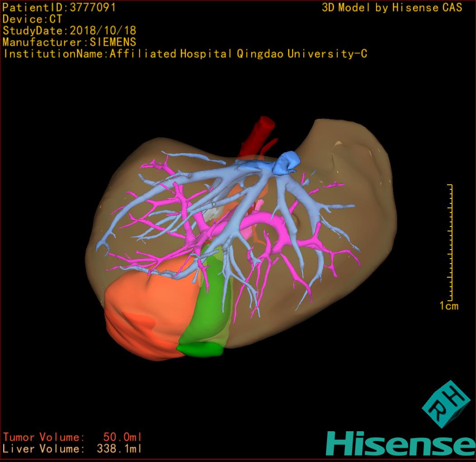Click StudyDate:2018/10/18 text
Screen dimensions: 476x462
[70, 31]
